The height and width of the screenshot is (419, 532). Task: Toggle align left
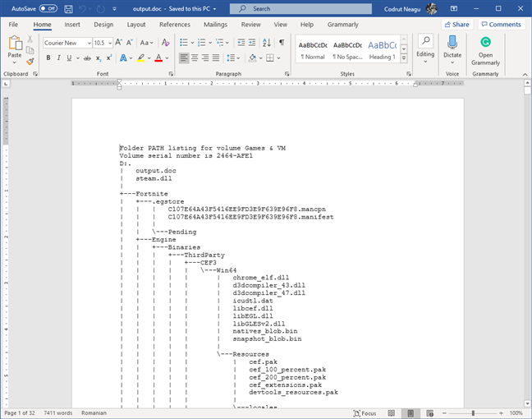click(x=184, y=58)
